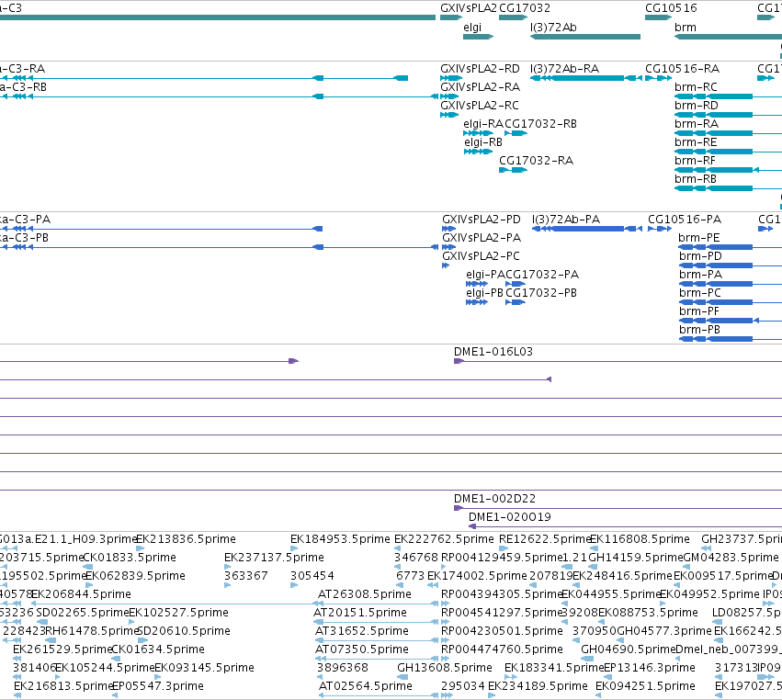Image resolution: width=782 pixels, height=700 pixels.
Task: Select the elgi-RA transcript label
Action: pyautogui.click(x=483, y=124)
